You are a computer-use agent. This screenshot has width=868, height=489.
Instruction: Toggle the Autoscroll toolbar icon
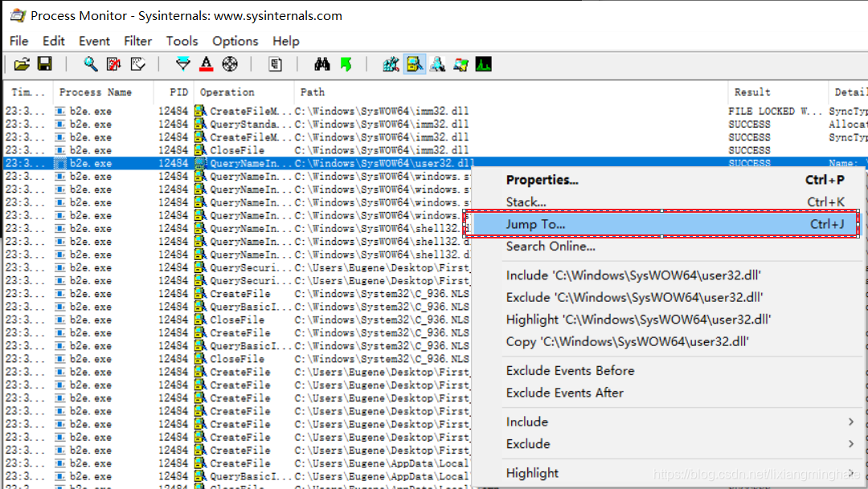[114, 64]
